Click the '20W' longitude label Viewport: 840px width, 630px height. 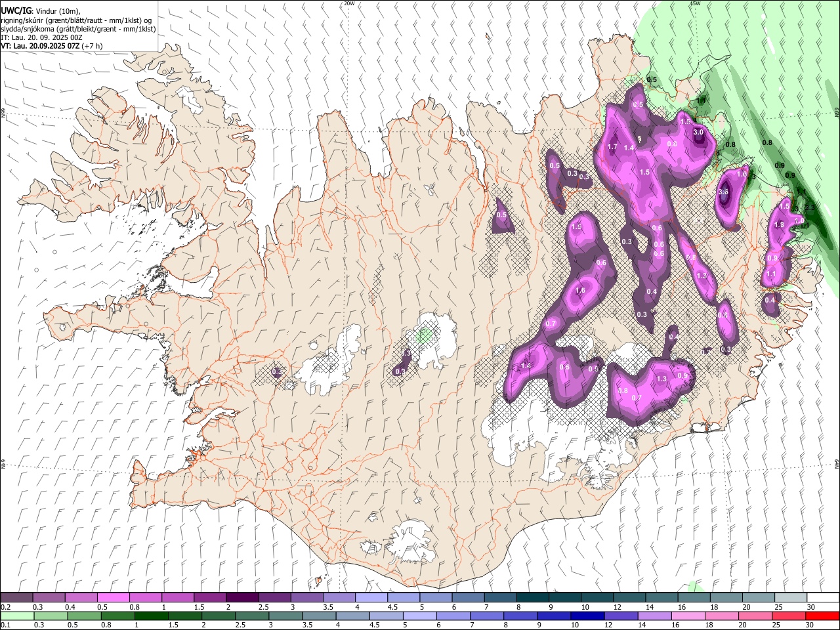pyautogui.click(x=349, y=3)
